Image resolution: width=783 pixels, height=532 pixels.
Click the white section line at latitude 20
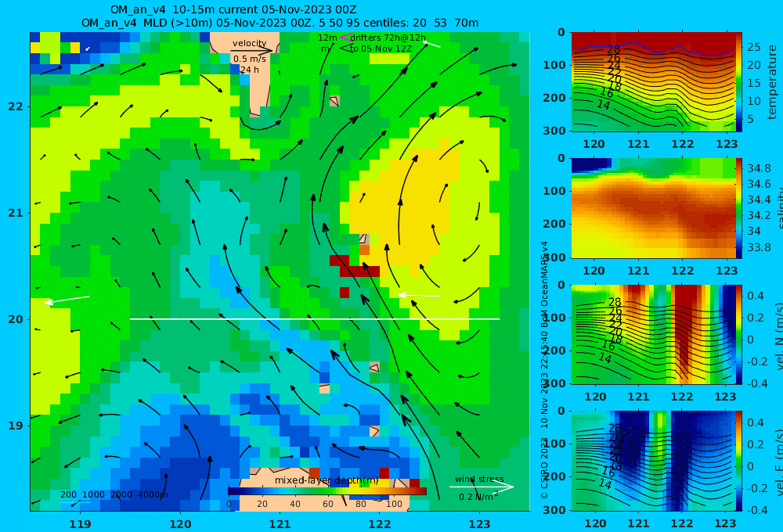pyautogui.click(x=315, y=319)
